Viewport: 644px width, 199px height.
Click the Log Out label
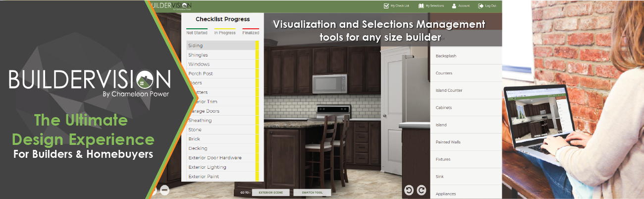pyautogui.click(x=490, y=6)
